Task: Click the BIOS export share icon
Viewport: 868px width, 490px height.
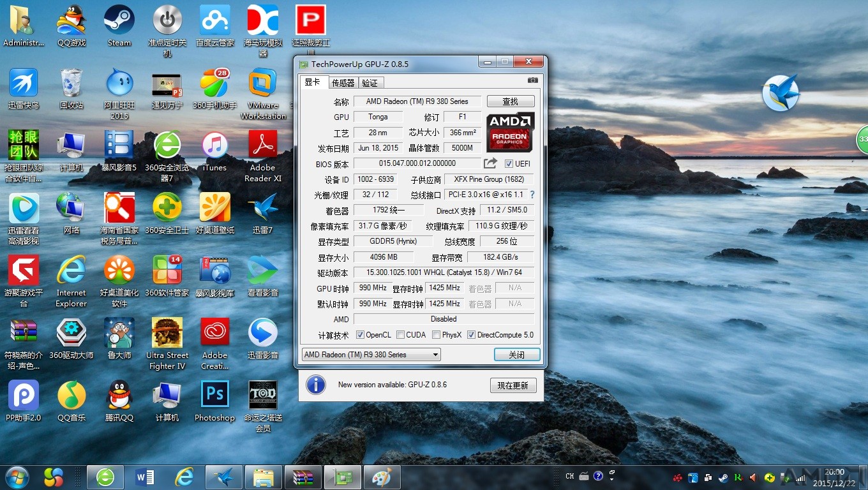Action: 490,163
